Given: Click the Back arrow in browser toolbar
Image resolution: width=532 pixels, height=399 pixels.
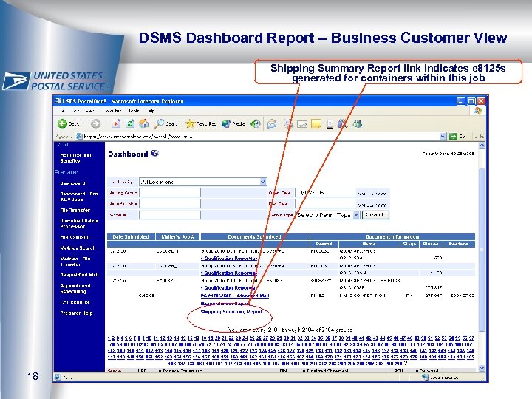Looking at the screenshot, I should [62, 124].
